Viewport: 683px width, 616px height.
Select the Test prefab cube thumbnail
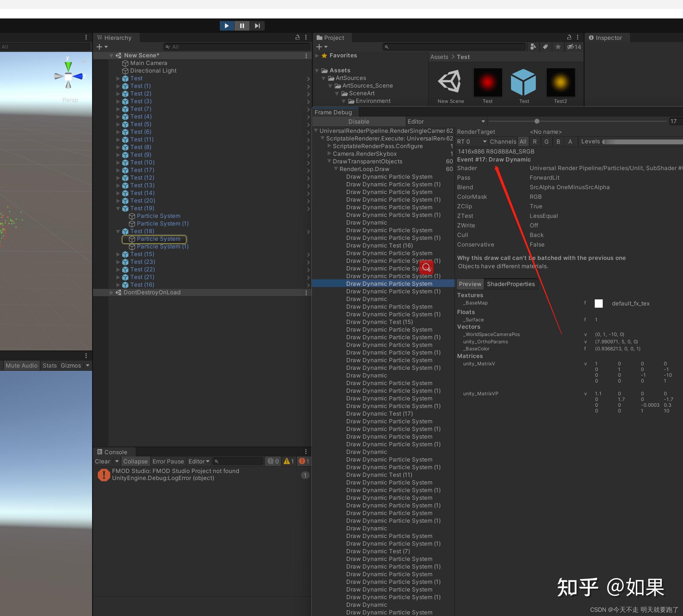[x=524, y=82]
